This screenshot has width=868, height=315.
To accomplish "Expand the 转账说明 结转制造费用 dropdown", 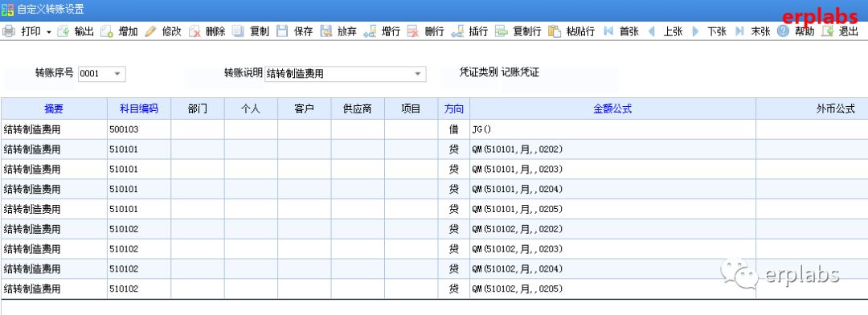I will coord(417,74).
